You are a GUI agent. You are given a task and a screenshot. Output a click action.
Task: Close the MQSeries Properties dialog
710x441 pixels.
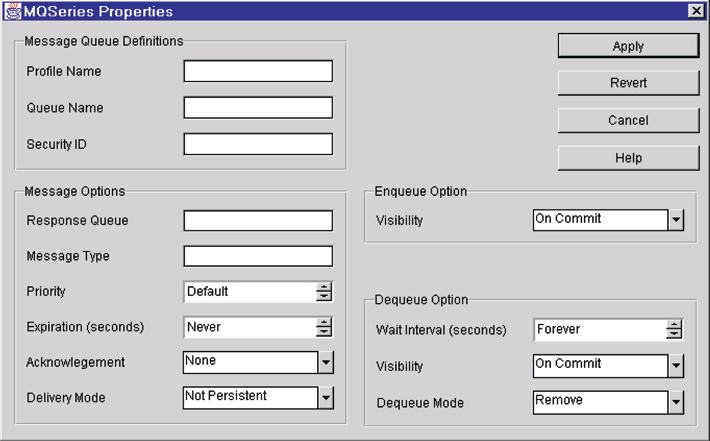tap(695, 11)
